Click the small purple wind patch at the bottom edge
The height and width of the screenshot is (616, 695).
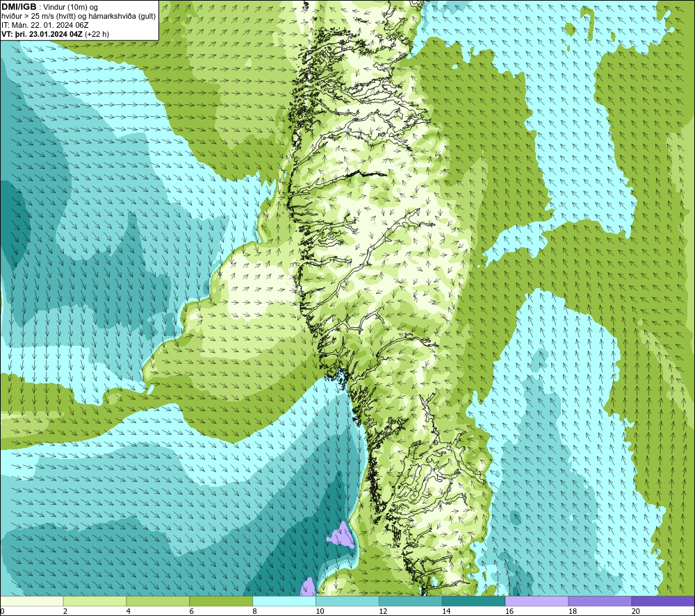tap(308, 588)
